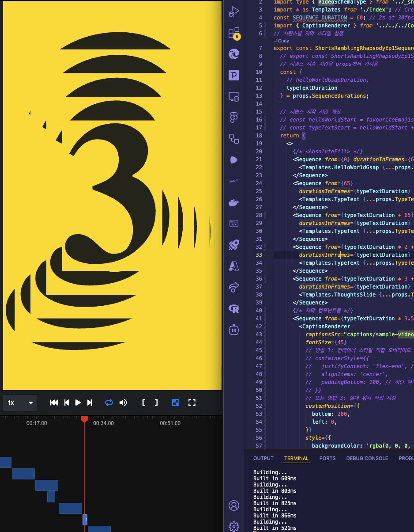Viewport: 414px width, 532px height.
Task: Click the red playhead marker on timeline
Action: click(84, 419)
